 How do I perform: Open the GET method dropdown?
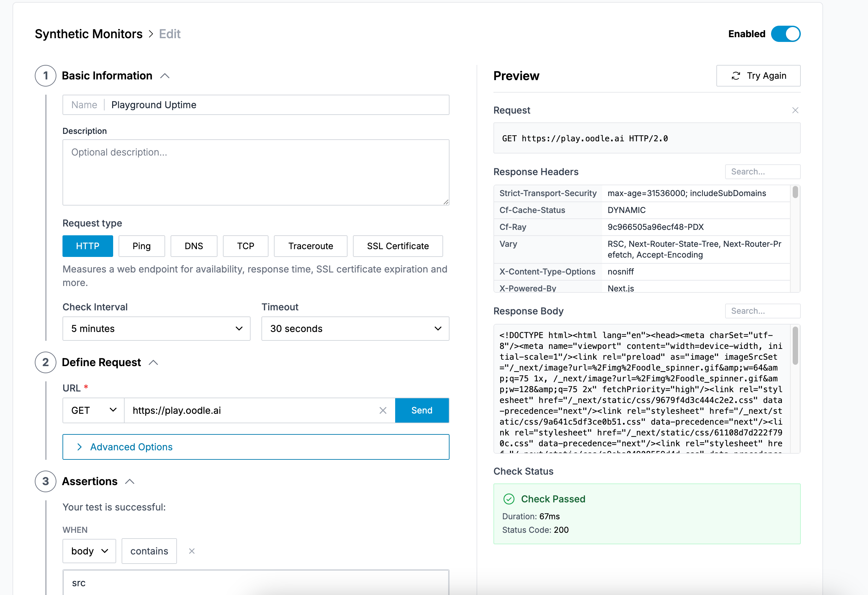point(93,410)
